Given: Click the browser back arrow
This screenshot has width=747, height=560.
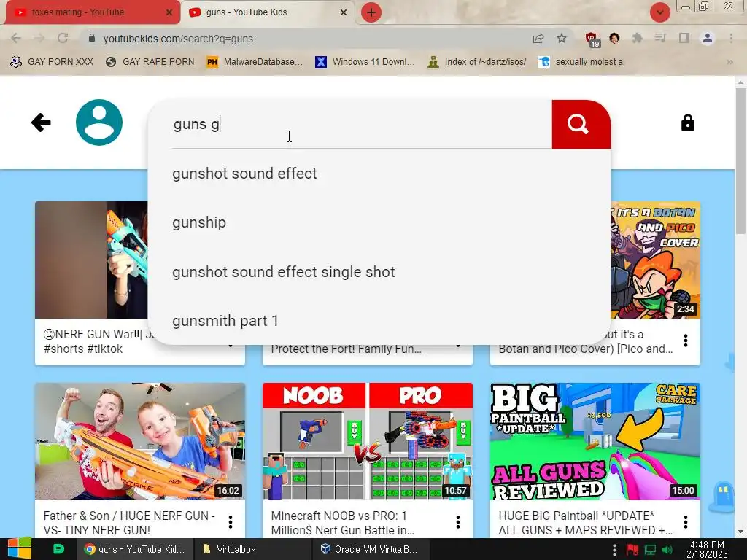Looking at the screenshot, I should tap(16, 39).
